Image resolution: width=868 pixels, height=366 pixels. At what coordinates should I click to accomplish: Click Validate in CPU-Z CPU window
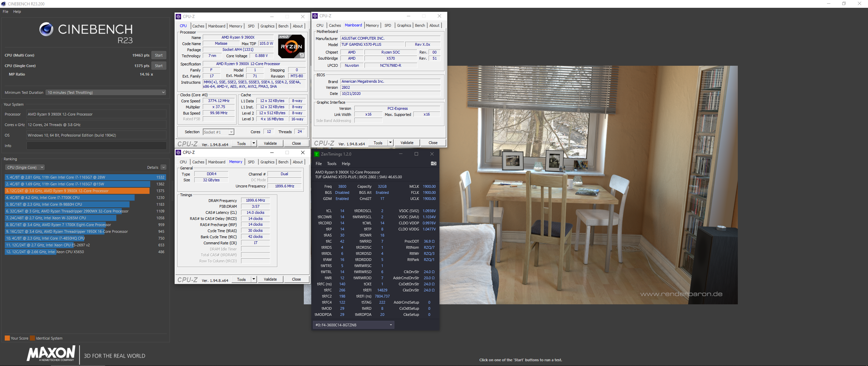click(x=270, y=143)
